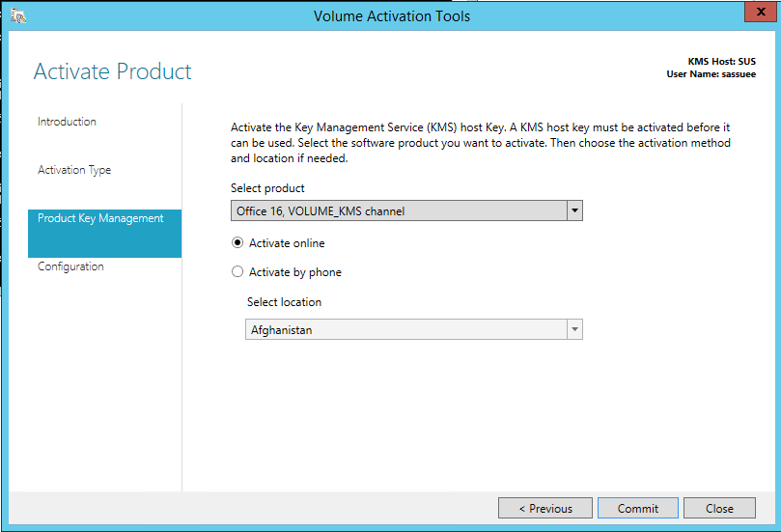Open the Select product dropdown arrow
Image resolution: width=781 pixels, height=532 pixels.
point(574,210)
